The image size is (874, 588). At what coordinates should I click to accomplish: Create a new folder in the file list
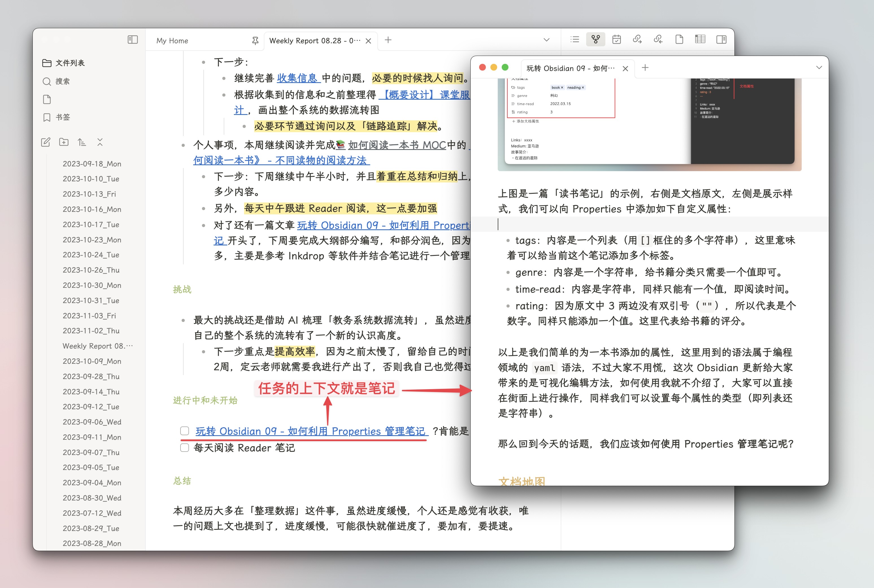[x=64, y=142]
